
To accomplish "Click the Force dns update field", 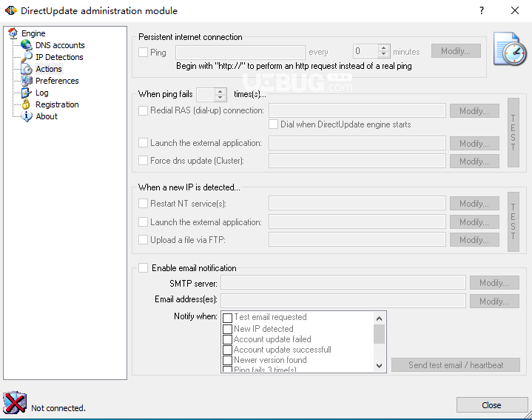I will 357,161.
